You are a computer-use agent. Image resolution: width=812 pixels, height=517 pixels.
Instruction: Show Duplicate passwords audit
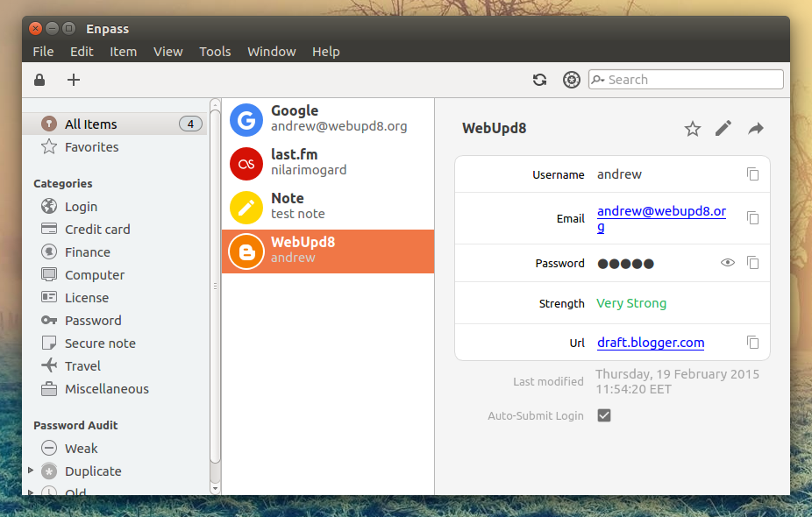(82, 471)
